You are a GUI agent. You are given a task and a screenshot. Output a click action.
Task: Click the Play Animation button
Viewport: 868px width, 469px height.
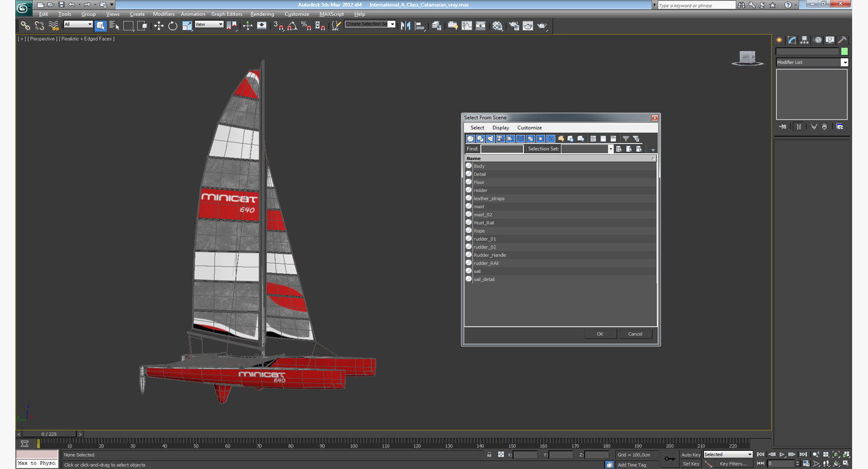[782, 454]
